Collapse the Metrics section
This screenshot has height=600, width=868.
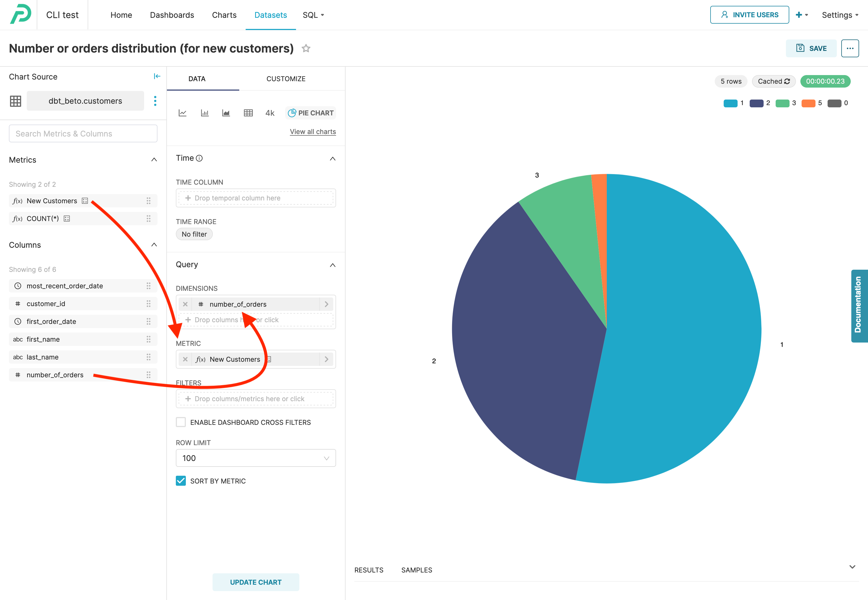tap(154, 160)
